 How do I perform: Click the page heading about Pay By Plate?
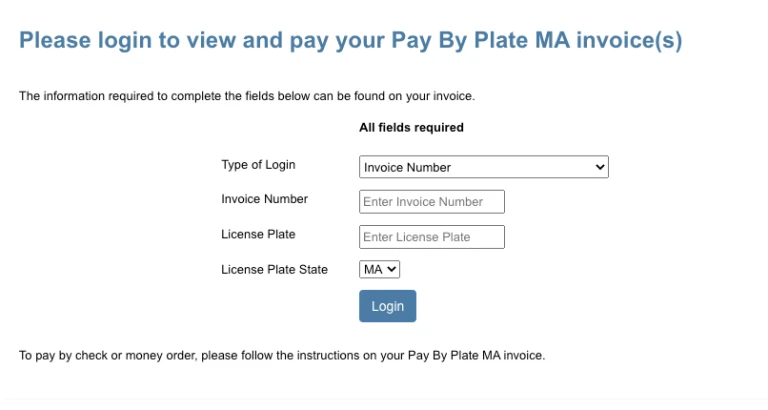coord(350,42)
